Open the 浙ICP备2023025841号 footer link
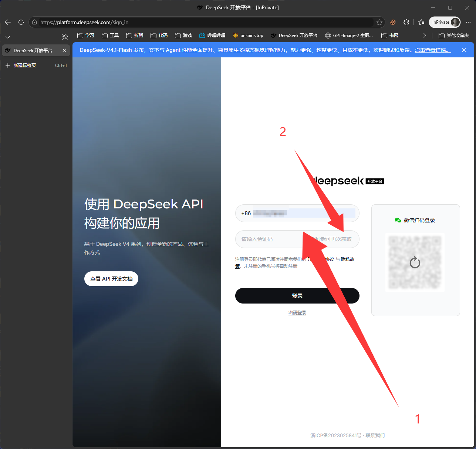Viewport: 476px width, 449px height. [336, 435]
